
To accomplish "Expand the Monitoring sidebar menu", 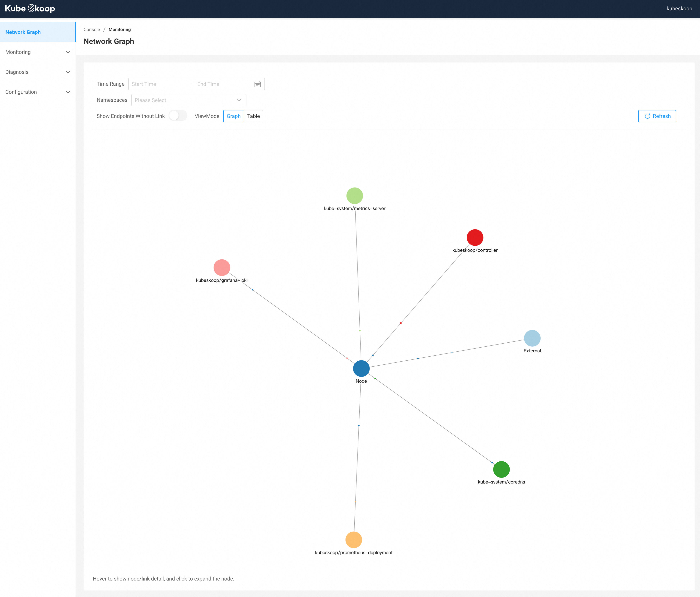I will [38, 52].
